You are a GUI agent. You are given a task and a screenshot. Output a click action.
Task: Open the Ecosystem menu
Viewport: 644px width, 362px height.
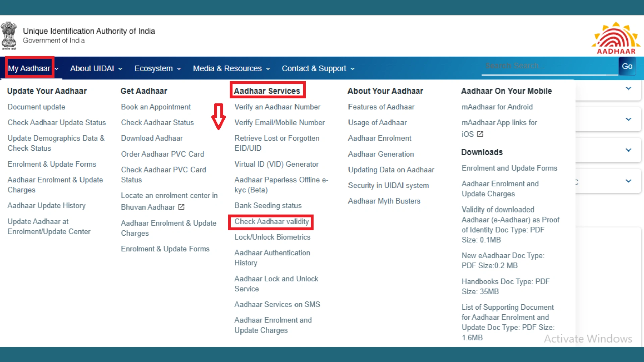pyautogui.click(x=154, y=68)
